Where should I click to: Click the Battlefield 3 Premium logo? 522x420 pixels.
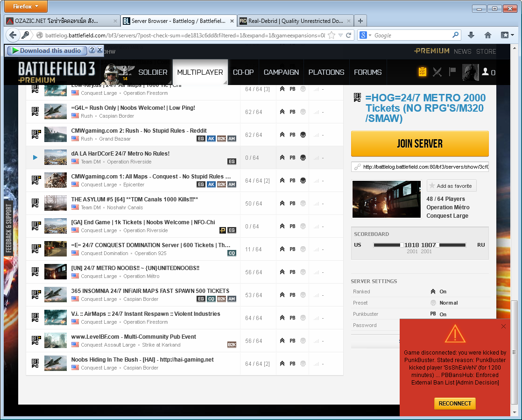click(x=56, y=72)
